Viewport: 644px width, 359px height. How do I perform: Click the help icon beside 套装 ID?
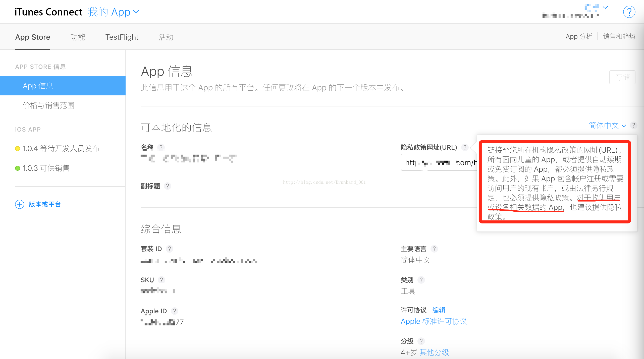(170, 249)
